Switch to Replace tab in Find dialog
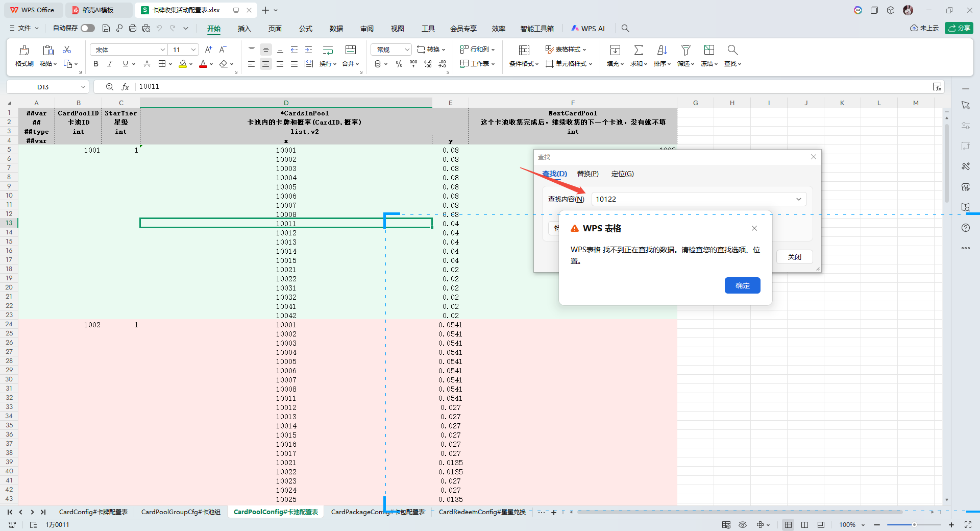The width and height of the screenshot is (980, 531). [587, 174]
